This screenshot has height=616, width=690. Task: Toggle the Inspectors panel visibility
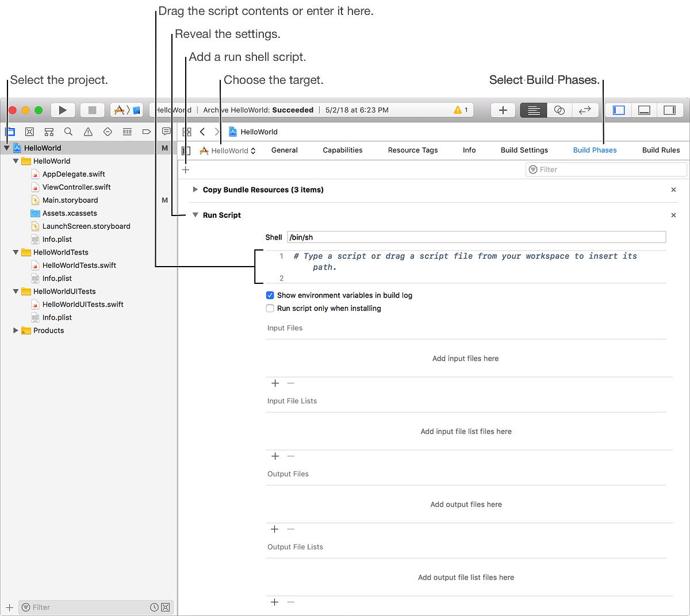[x=669, y=110]
